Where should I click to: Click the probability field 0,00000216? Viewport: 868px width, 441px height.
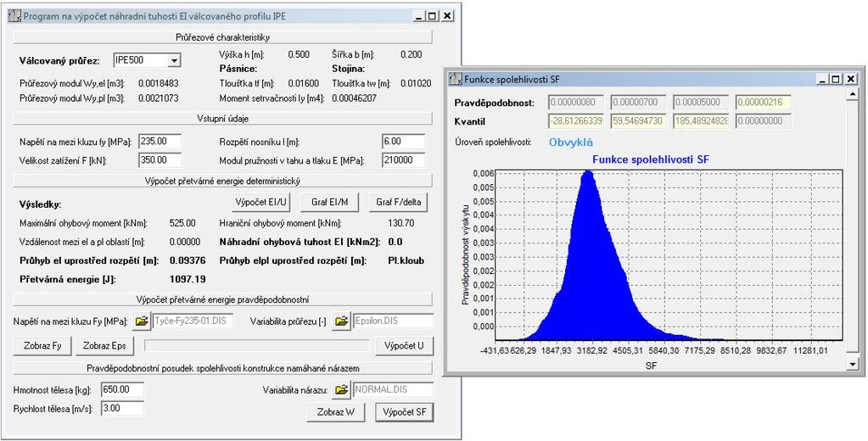tap(764, 103)
